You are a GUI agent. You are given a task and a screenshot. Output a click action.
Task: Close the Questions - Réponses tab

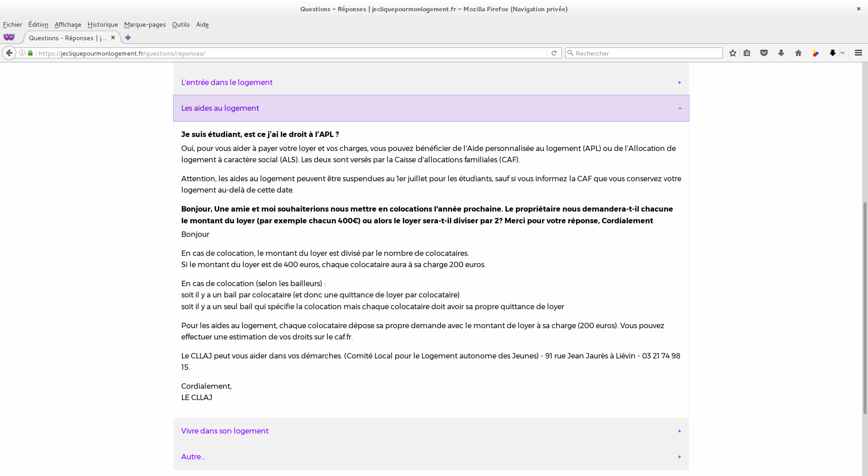point(113,38)
